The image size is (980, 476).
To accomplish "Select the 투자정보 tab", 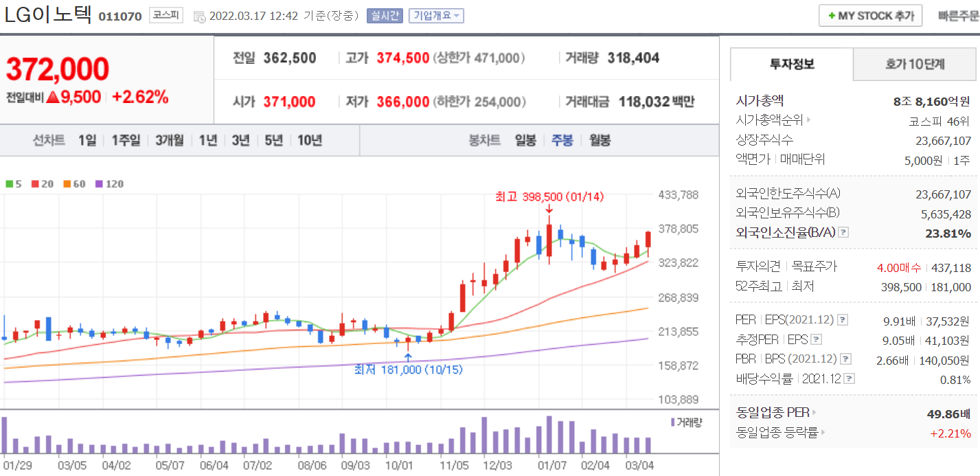I will coord(792,65).
